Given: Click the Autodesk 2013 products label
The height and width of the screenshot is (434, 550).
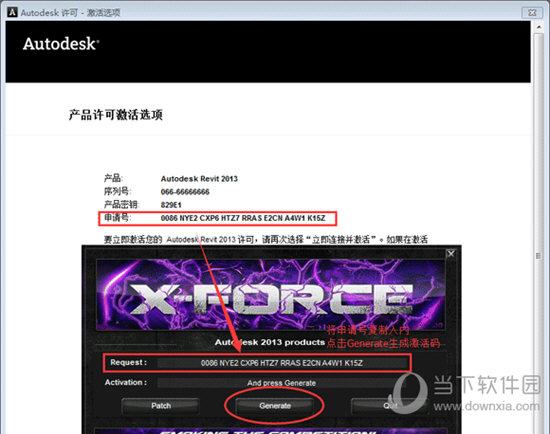Looking at the screenshot, I should (270, 342).
